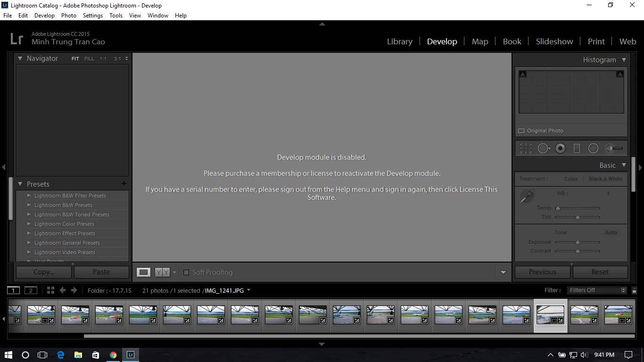Select the Red Eye Correction tool
The width and height of the screenshot is (644, 362).
coord(560,148)
